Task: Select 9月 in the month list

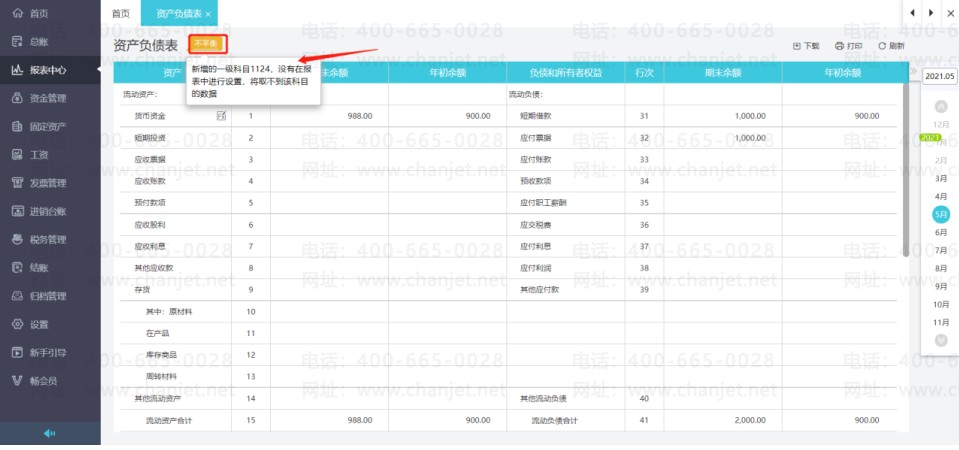Action: (x=941, y=286)
